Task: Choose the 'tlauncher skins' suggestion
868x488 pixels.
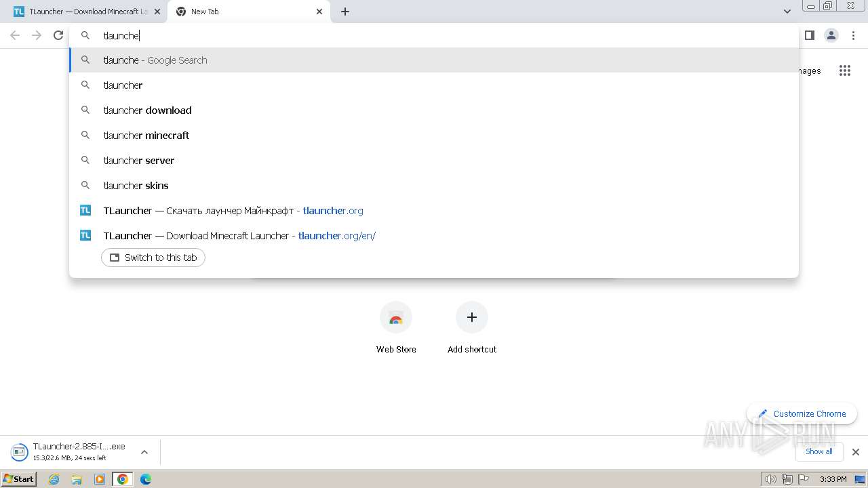Action: tap(434, 186)
